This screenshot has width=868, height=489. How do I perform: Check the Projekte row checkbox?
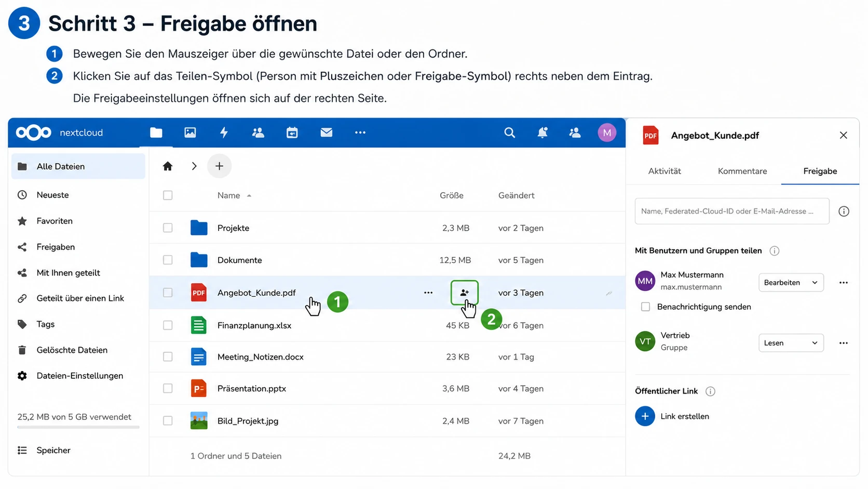[x=168, y=228]
